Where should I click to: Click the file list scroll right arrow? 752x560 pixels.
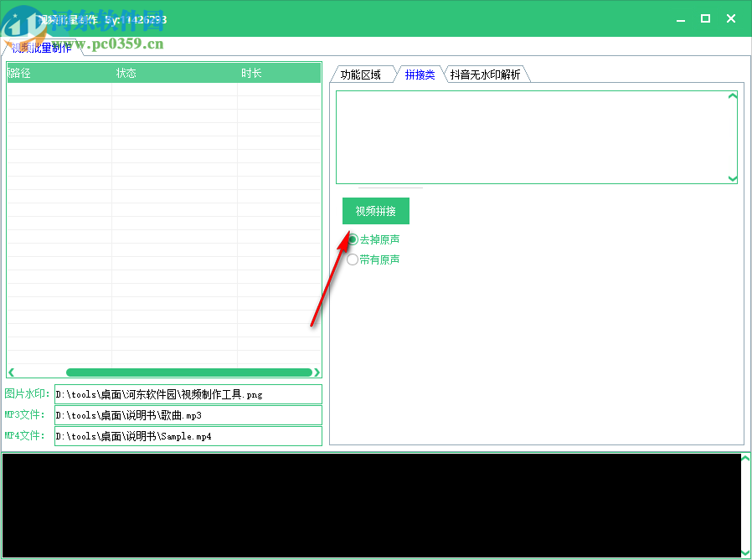pyautogui.click(x=317, y=372)
